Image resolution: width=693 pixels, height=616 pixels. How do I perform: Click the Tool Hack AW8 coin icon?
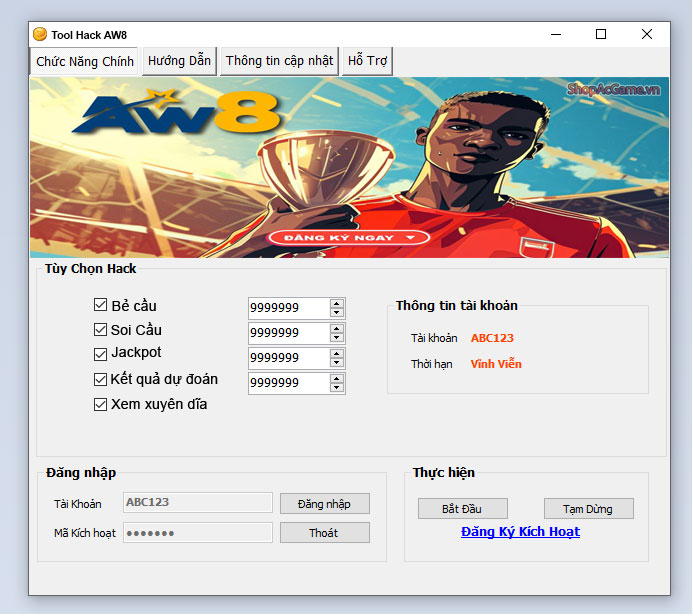pos(40,34)
